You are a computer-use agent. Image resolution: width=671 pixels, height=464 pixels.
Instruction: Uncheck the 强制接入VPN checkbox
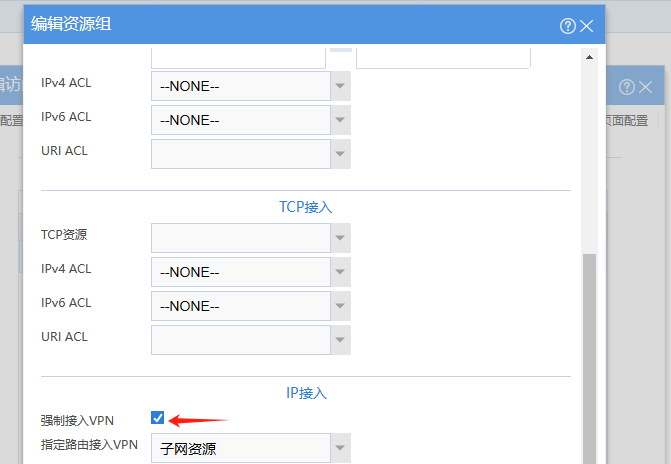pyautogui.click(x=158, y=418)
